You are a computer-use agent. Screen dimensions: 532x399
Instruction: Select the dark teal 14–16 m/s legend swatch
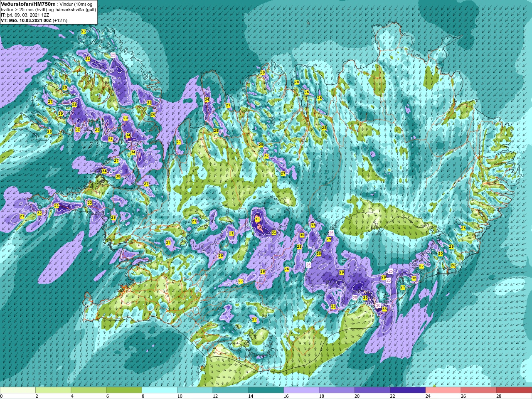tap(266, 390)
